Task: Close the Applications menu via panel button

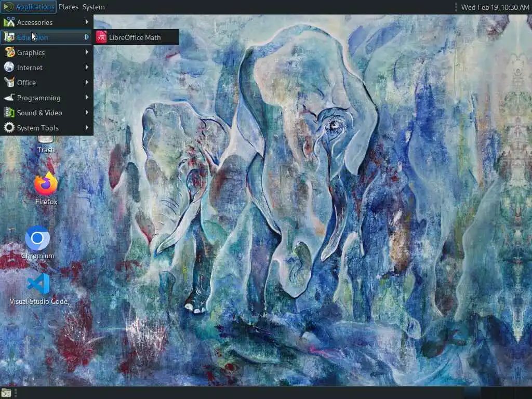Action: click(29, 7)
